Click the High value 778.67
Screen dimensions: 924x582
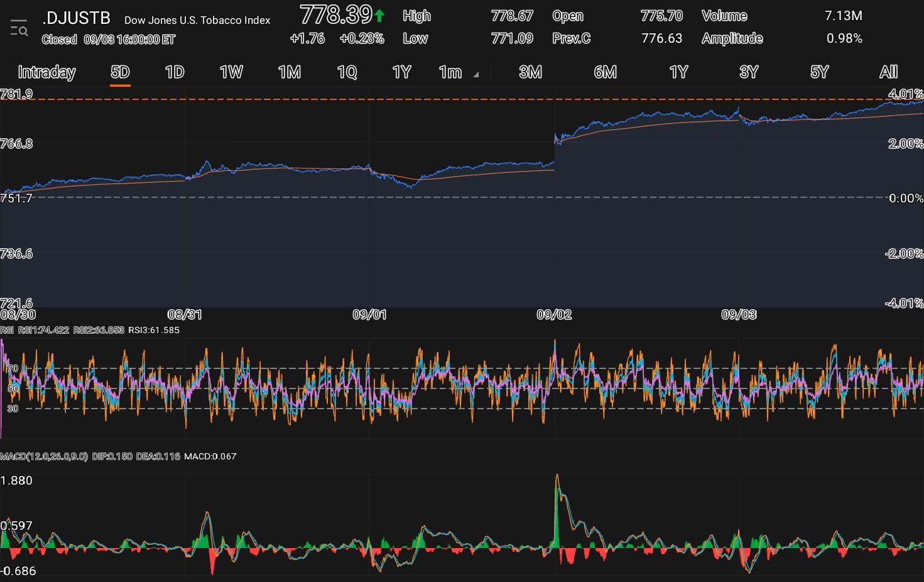pos(512,16)
